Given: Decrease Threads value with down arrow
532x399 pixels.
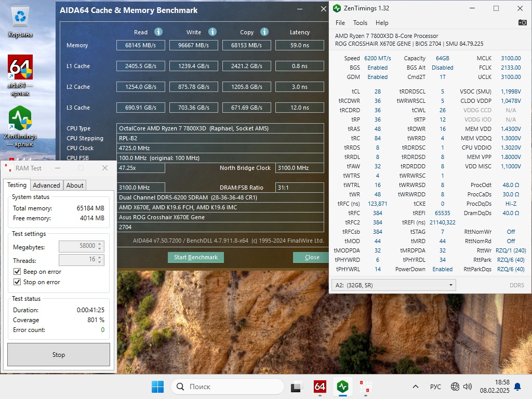Looking at the screenshot, I should [x=99, y=262].
